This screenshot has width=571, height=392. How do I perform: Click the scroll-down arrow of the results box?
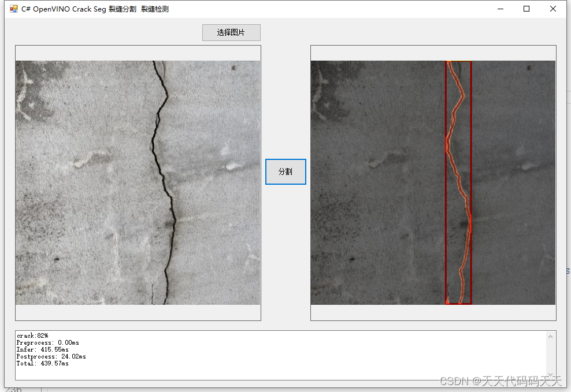[550, 374]
